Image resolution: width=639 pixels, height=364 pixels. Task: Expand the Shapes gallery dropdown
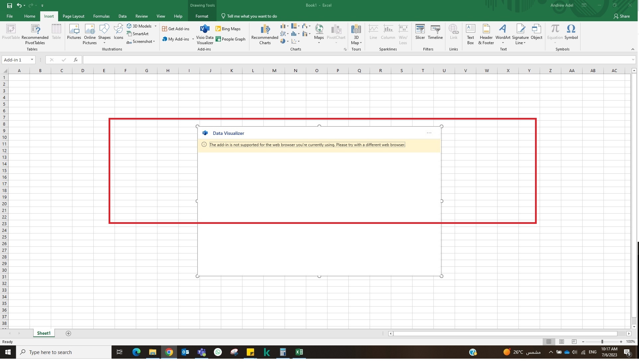(104, 43)
